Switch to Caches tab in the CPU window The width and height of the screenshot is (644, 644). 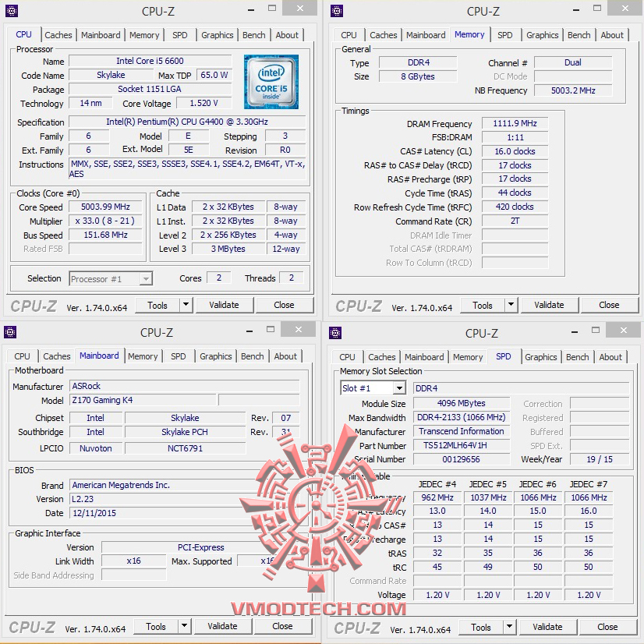click(58, 35)
